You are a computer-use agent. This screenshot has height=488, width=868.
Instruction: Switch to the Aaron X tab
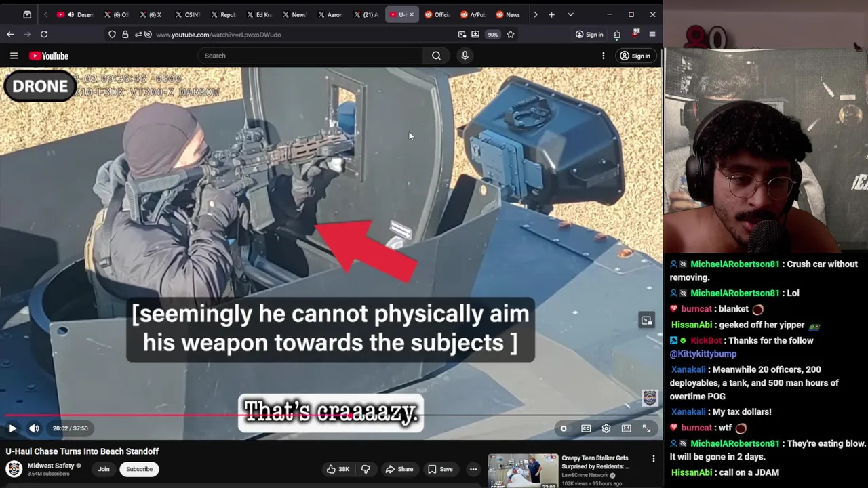click(x=329, y=14)
